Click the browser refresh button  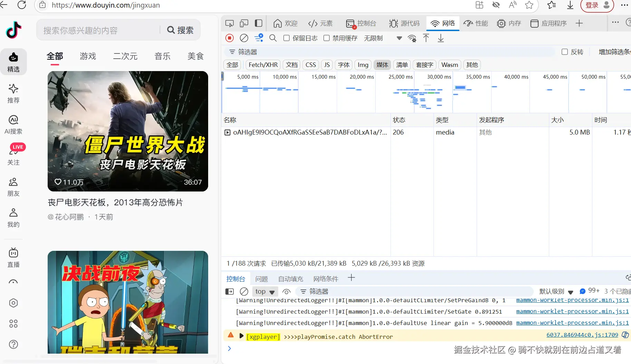(x=22, y=5)
